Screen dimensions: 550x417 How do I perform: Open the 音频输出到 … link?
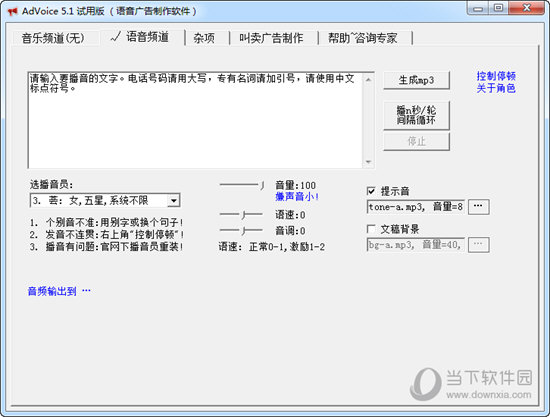pos(59,291)
